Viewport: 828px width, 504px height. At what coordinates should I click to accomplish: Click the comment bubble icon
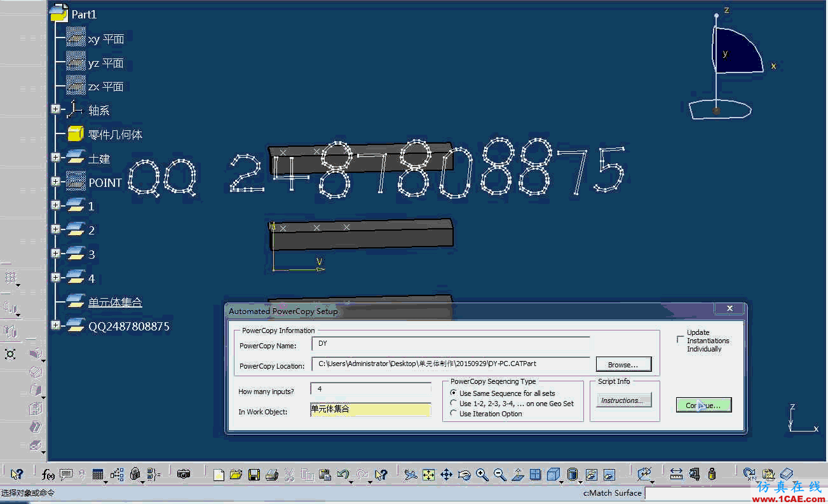pyautogui.click(x=65, y=474)
